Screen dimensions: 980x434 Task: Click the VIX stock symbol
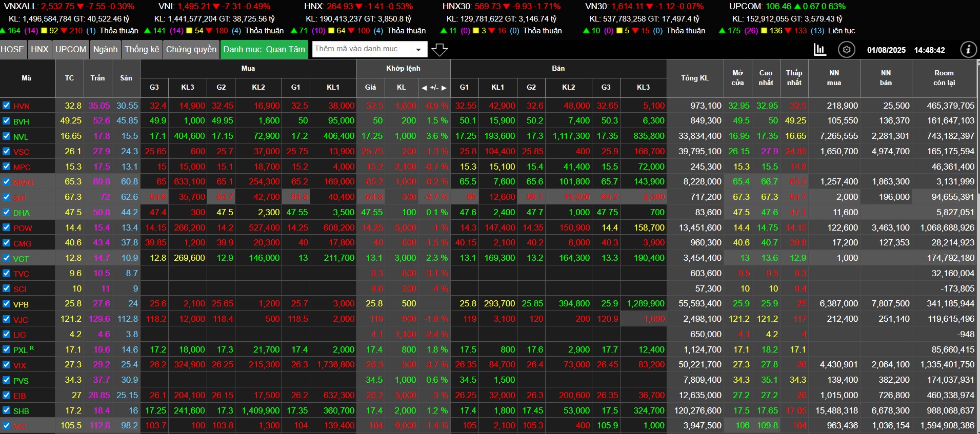[x=20, y=365]
